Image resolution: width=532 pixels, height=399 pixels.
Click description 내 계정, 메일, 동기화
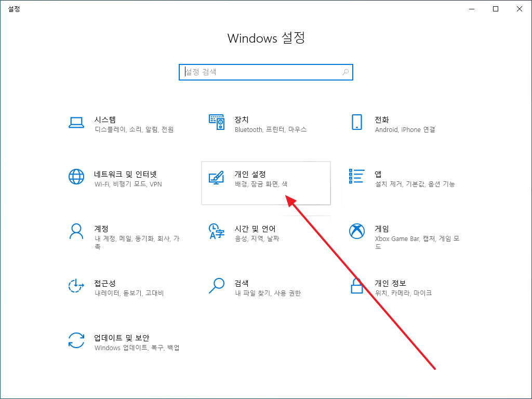tap(125, 239)
